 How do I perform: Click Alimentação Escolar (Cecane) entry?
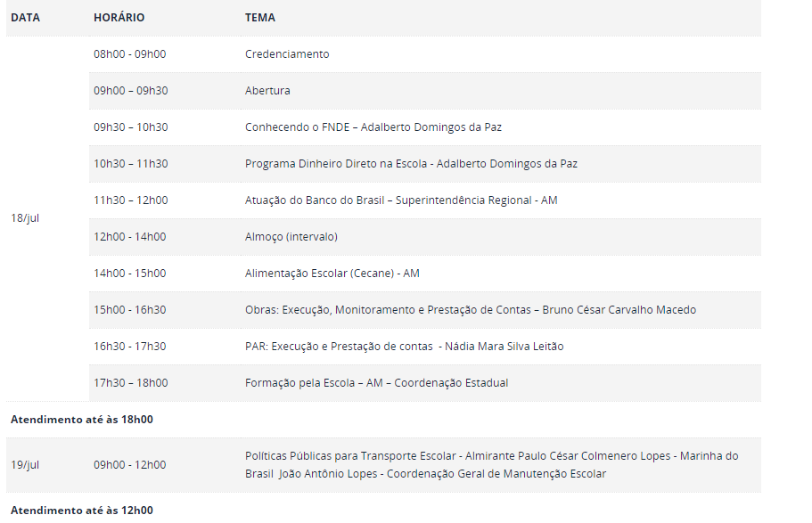tap(332, 274)
